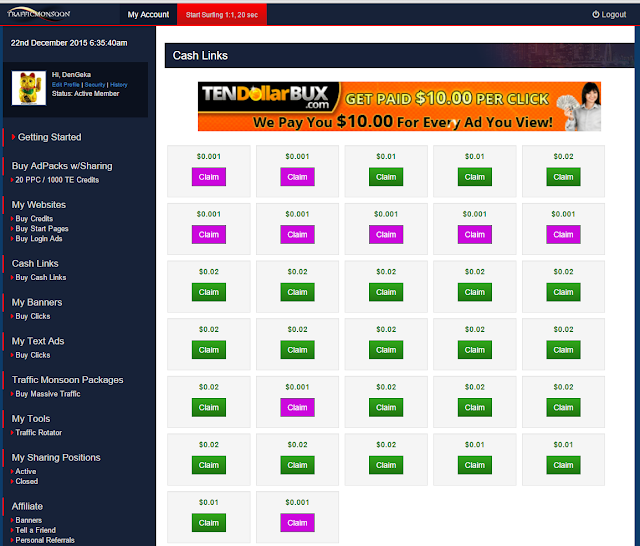Click Start Surfing 1:1, 20 sec

222,15
